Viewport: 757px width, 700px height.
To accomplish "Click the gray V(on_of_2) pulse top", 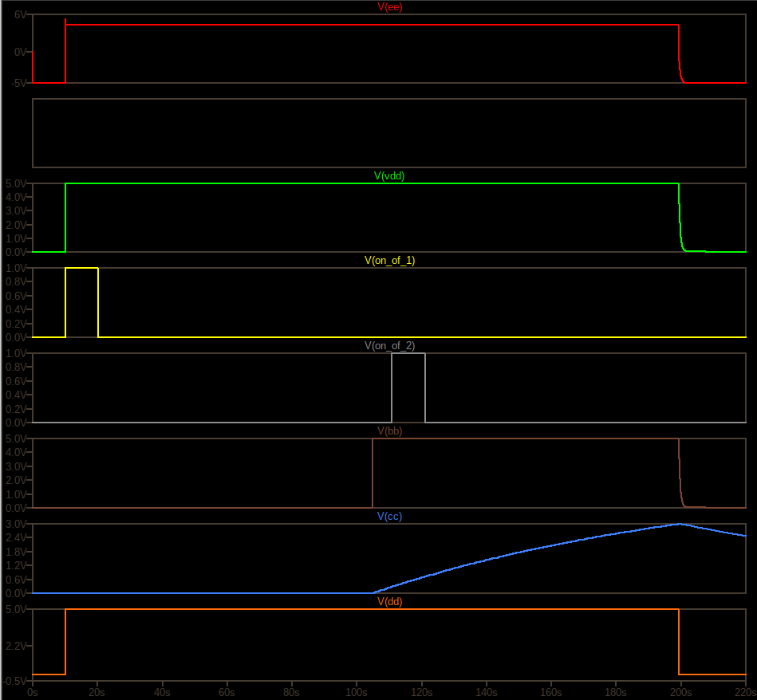I will tap(408, 353).
